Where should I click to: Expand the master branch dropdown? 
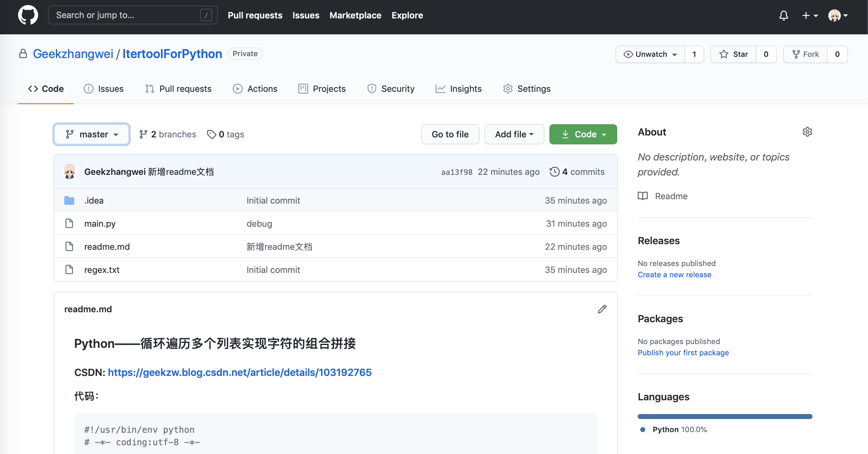[x=92, y=134]
